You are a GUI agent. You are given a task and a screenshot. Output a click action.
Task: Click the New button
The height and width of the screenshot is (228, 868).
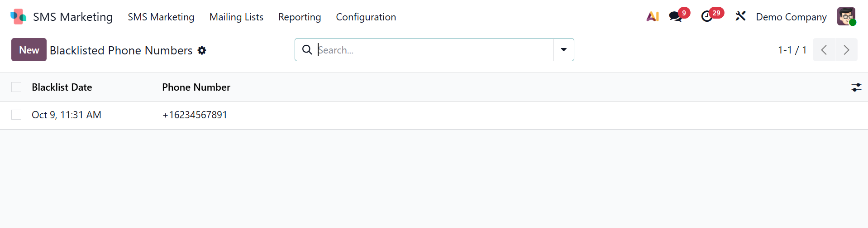coord(29,50)
